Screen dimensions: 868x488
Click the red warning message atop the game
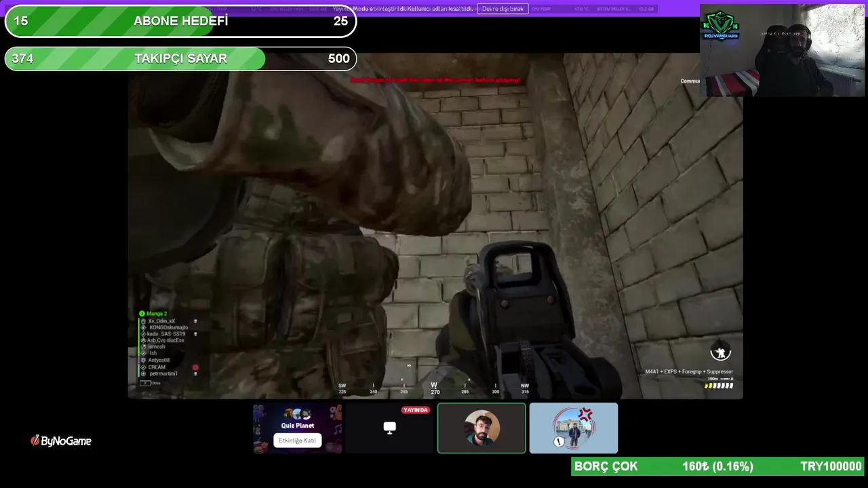pyautogui.click(x=435, y=80)
